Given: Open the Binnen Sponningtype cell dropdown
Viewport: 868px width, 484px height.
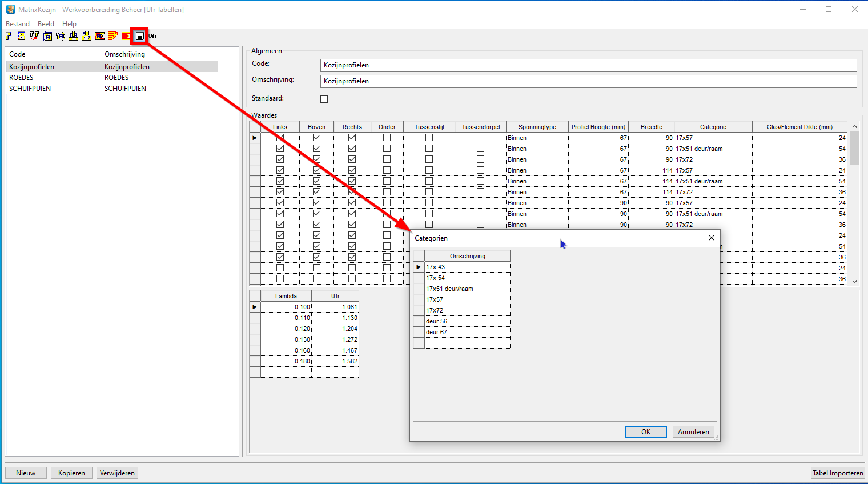Looking at the screenshot, I should [x=537, y=137].
